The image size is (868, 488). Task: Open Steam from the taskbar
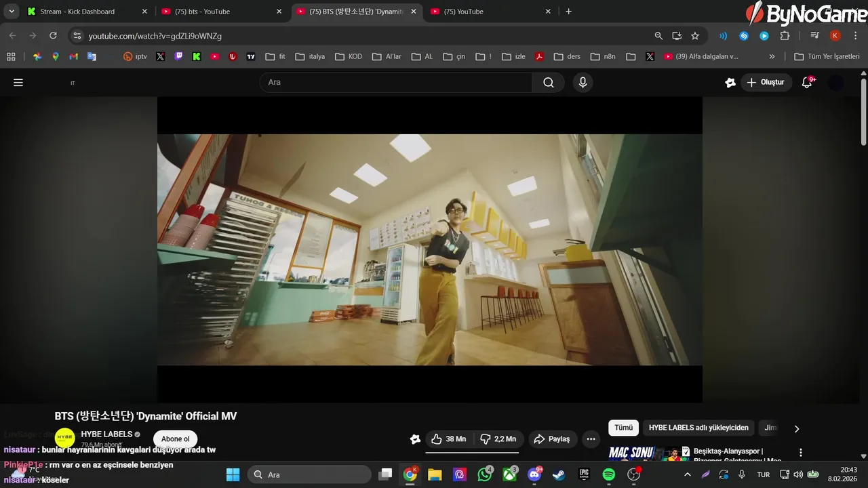(559, 474)
